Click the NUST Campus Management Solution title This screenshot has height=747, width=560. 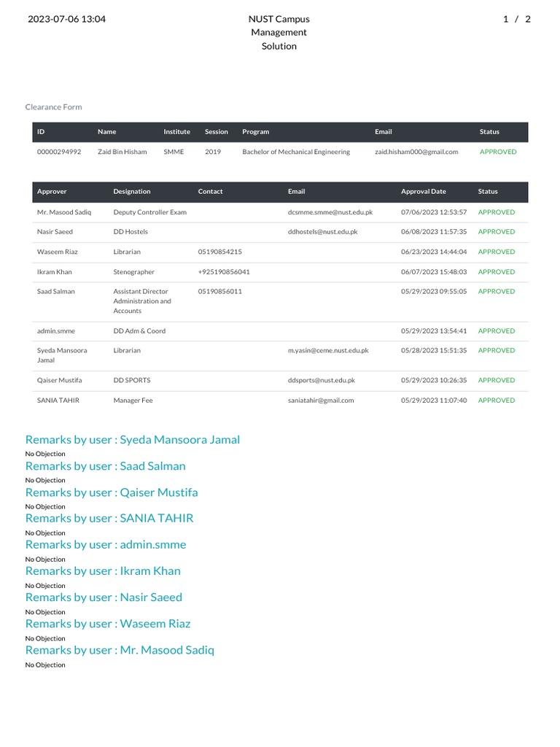pyautogui.click(x=279, y=33)
